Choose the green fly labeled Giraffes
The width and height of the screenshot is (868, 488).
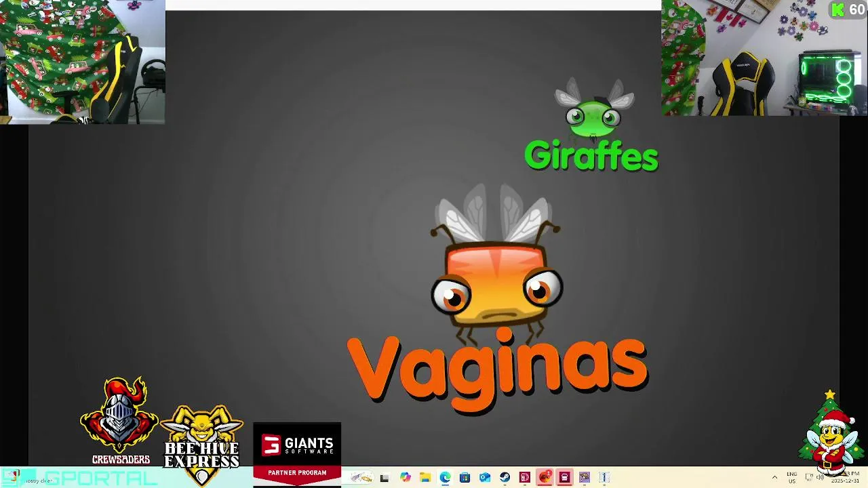(592, 125)
